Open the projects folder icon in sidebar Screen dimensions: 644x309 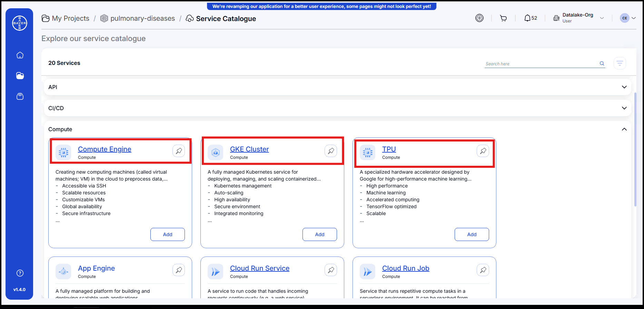coord(20,76)
